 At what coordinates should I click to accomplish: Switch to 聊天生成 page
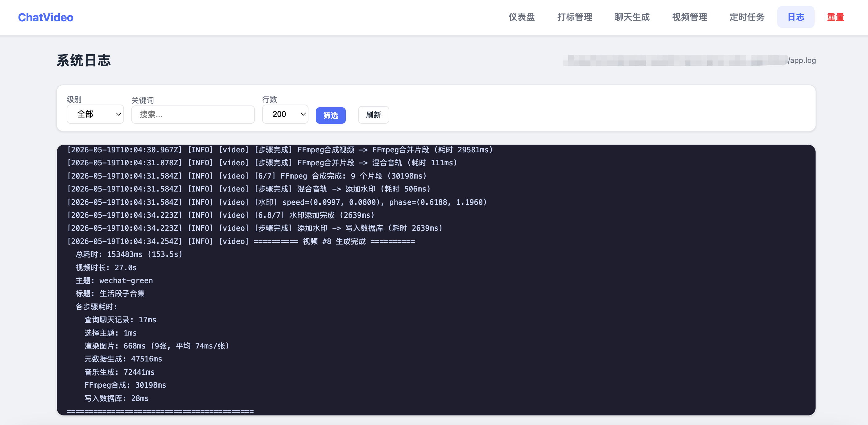coord(632,17)
